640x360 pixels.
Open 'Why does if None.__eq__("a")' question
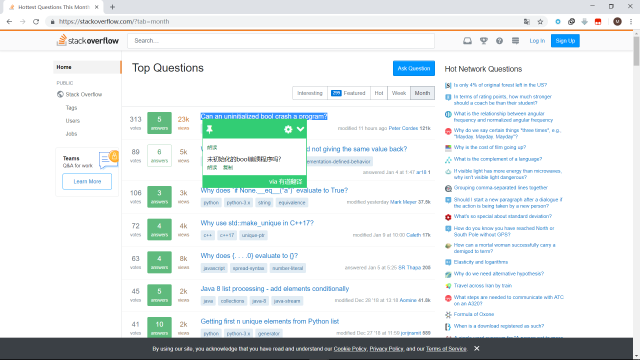[x=274, y=191]
